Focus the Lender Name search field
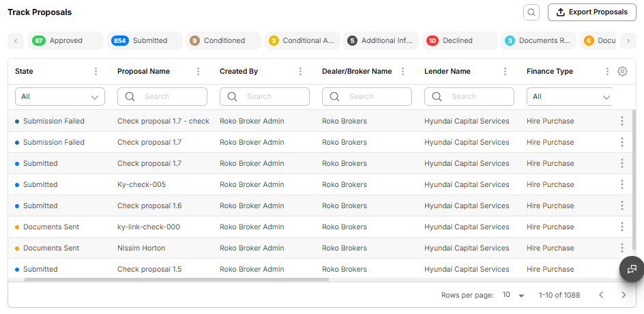 click(x=469, y=96)
